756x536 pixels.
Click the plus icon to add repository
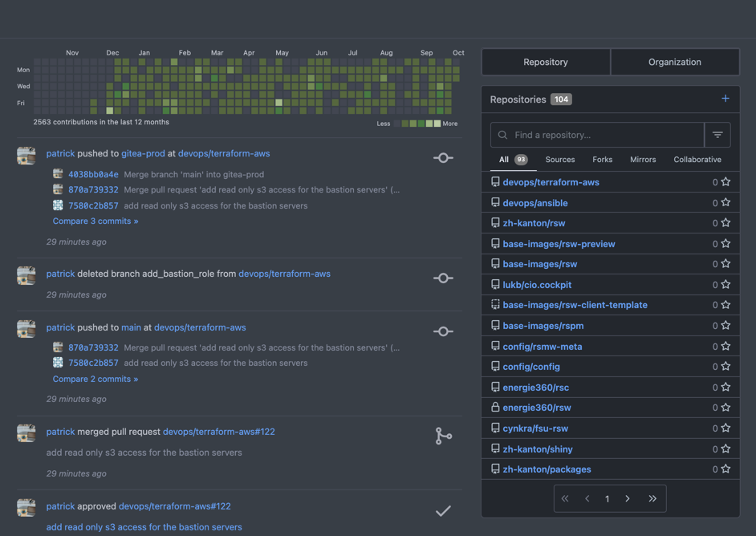click(x=725, y=99)
